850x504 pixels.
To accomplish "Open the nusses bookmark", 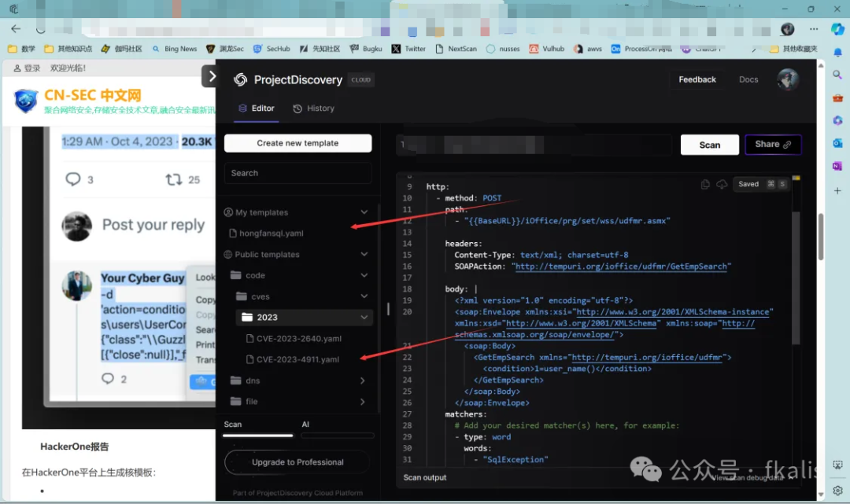I will coord(502,49).
